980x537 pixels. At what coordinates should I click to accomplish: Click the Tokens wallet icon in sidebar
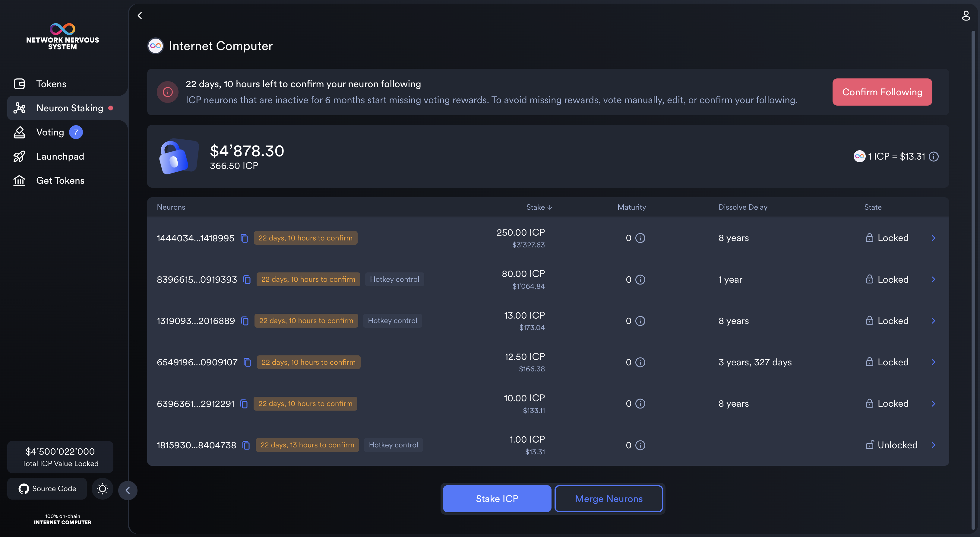click(19, 84)
